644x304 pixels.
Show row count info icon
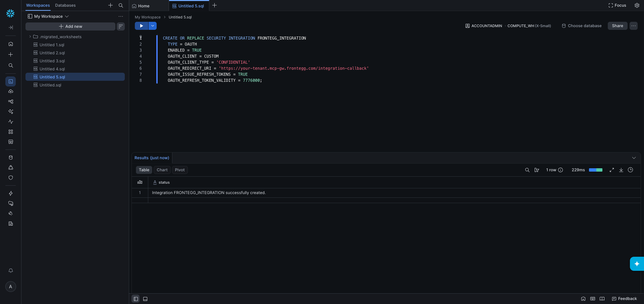[x=560, y=170]
